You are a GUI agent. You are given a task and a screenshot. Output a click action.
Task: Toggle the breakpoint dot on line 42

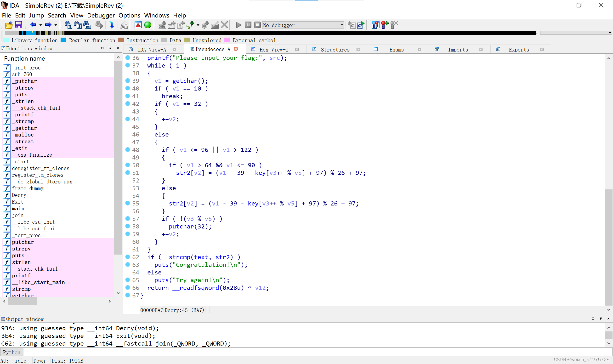click(x=127, y=103)
